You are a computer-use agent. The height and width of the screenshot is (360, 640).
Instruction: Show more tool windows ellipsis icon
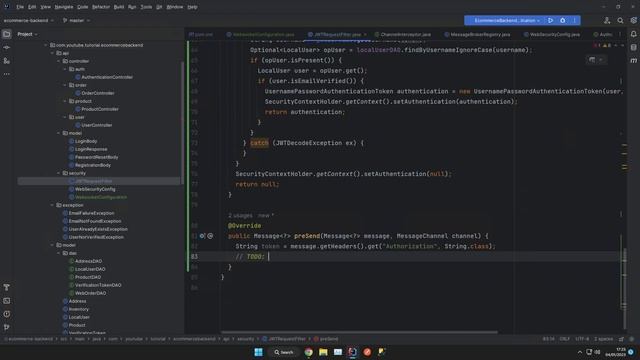click(x=7, y=74)
